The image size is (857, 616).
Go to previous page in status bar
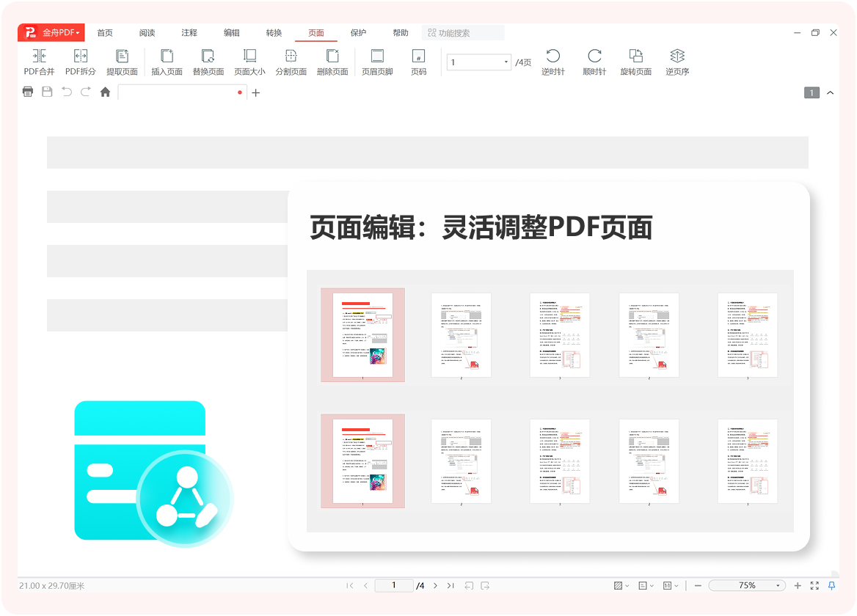pyautogui.click(x=365, y=585)
